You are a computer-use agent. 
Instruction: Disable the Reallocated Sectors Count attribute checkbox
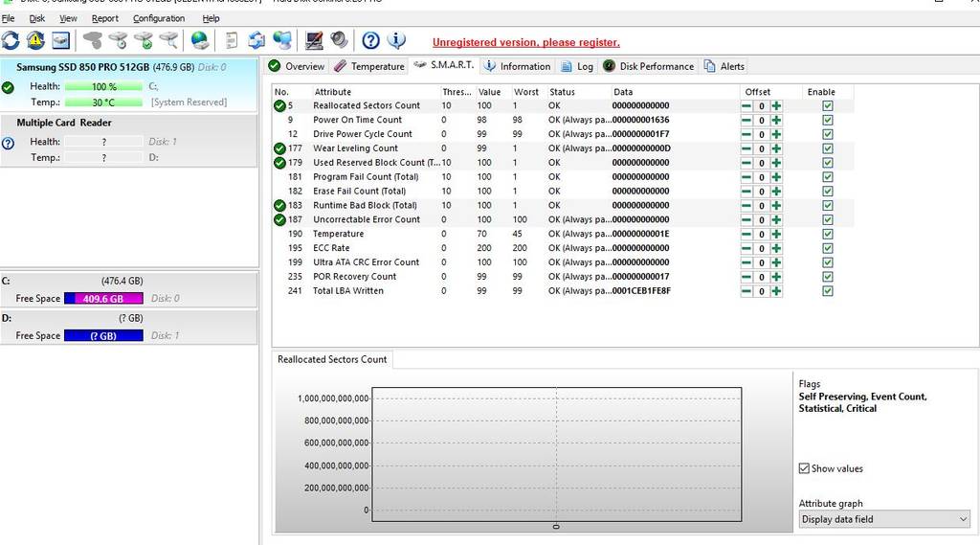point(827,105)
